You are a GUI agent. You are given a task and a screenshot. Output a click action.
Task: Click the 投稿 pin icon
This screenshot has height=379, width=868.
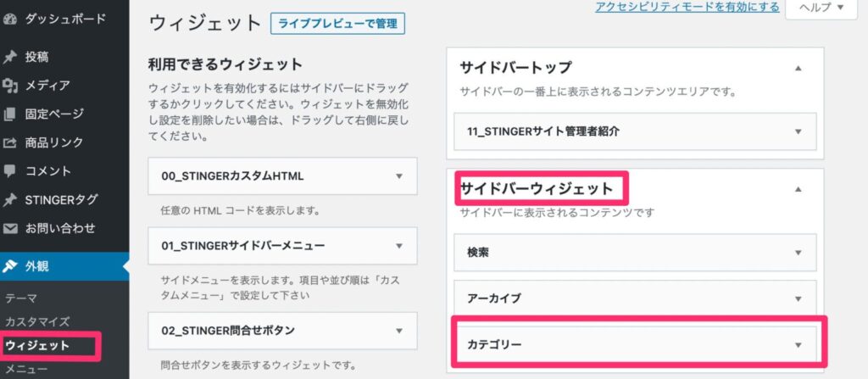pos(9,57)
